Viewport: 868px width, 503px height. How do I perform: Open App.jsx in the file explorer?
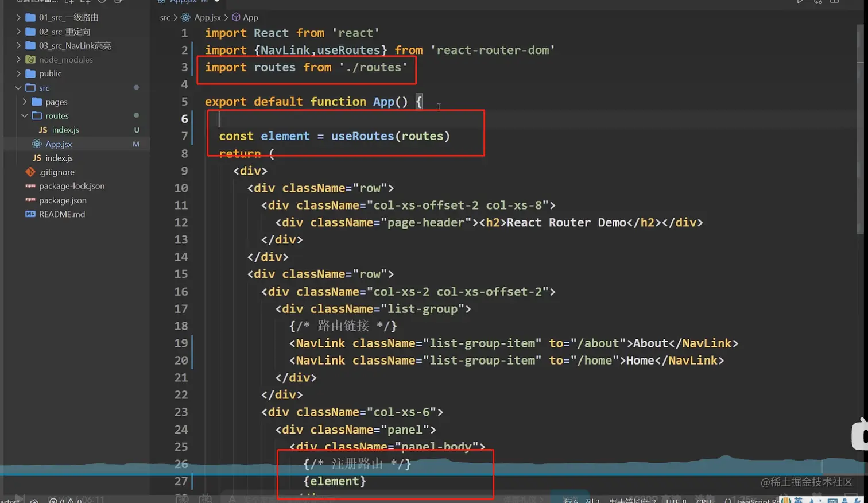point(59,144)
